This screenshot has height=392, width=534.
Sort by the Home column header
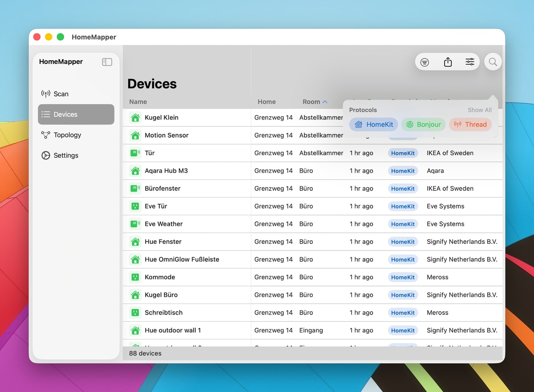267,102
